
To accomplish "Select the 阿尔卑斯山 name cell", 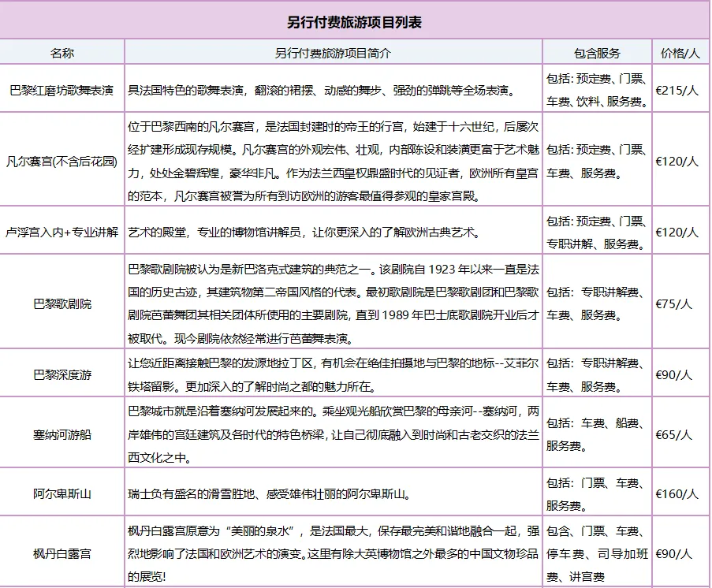I will tap(62, 494).
